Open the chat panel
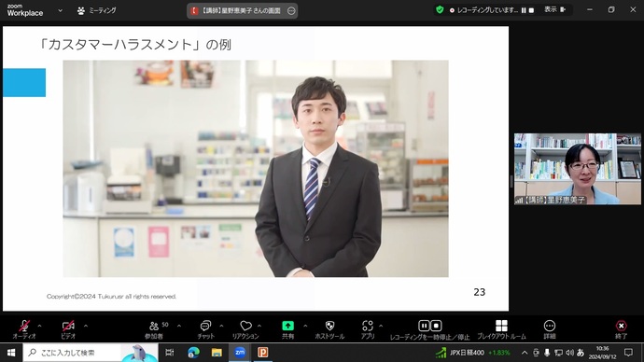 pyautogui.click(x=205, y=329)
